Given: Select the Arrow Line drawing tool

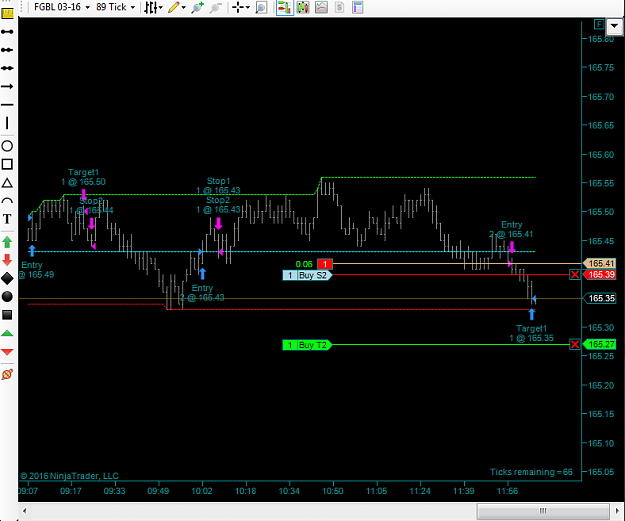Looking at the screenshot, I should 7,87.
